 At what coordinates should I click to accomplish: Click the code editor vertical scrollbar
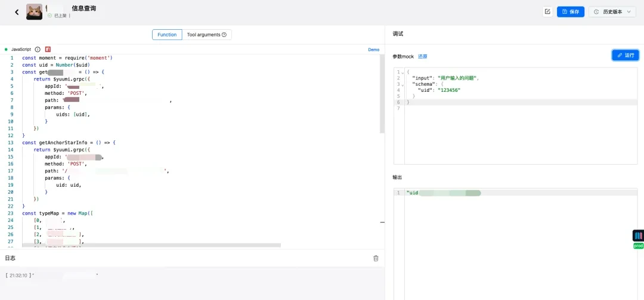[382, 94]
